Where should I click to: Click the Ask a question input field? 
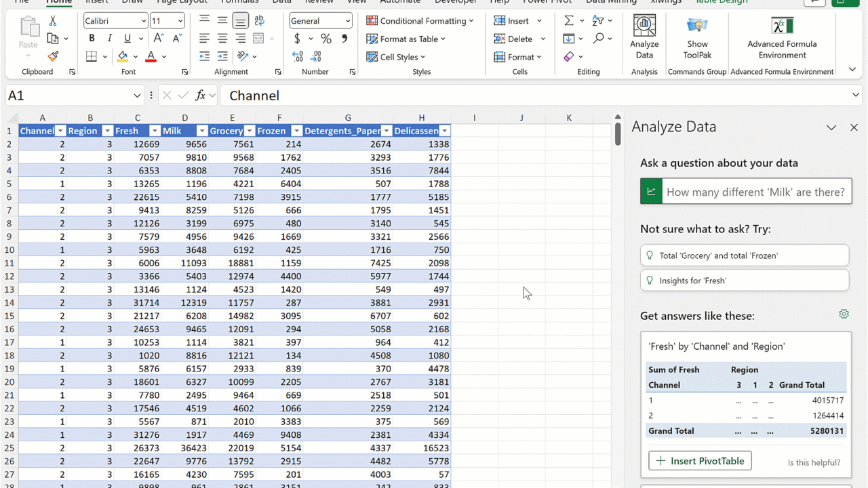pyautogui.click(x=756, y=192)
